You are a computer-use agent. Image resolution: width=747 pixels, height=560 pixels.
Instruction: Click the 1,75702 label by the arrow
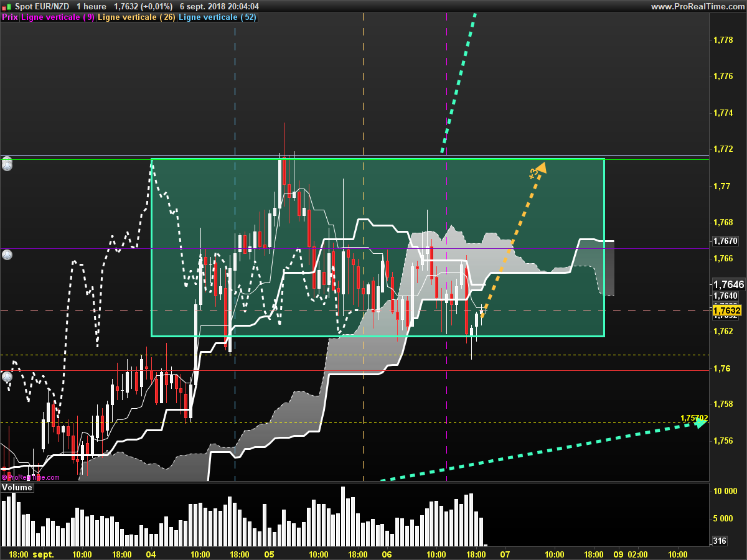[x=694, y=418]
